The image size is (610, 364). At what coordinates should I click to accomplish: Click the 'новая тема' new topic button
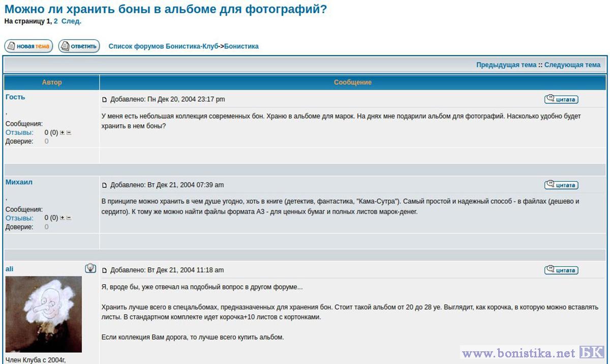tap(28, 46)
